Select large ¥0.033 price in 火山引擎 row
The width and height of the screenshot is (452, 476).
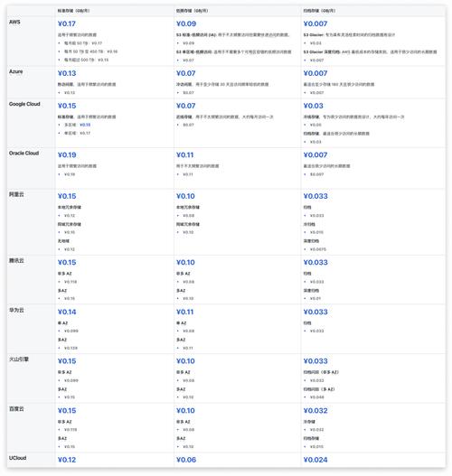tap(315, 361)
